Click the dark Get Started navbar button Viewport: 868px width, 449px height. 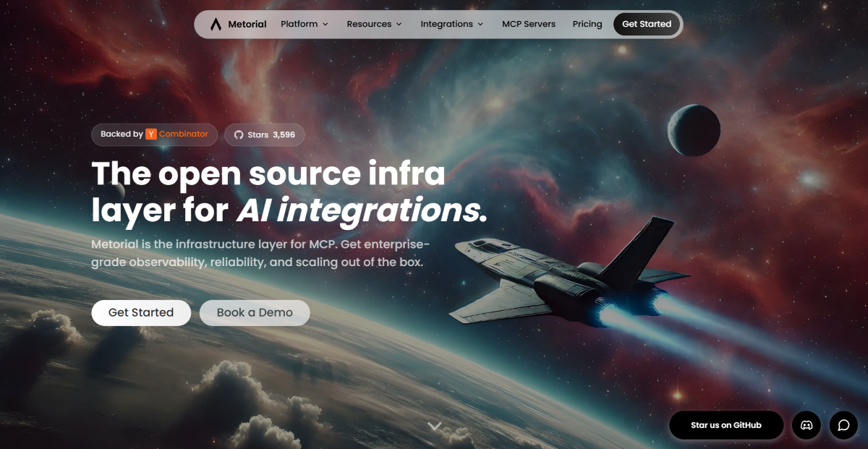(x=647, y=24)
